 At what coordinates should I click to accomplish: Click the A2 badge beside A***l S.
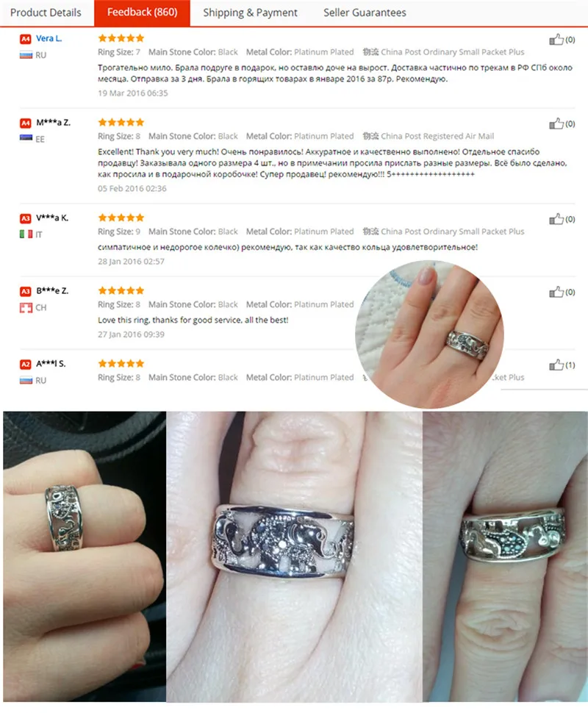click(x=26, y=364)
